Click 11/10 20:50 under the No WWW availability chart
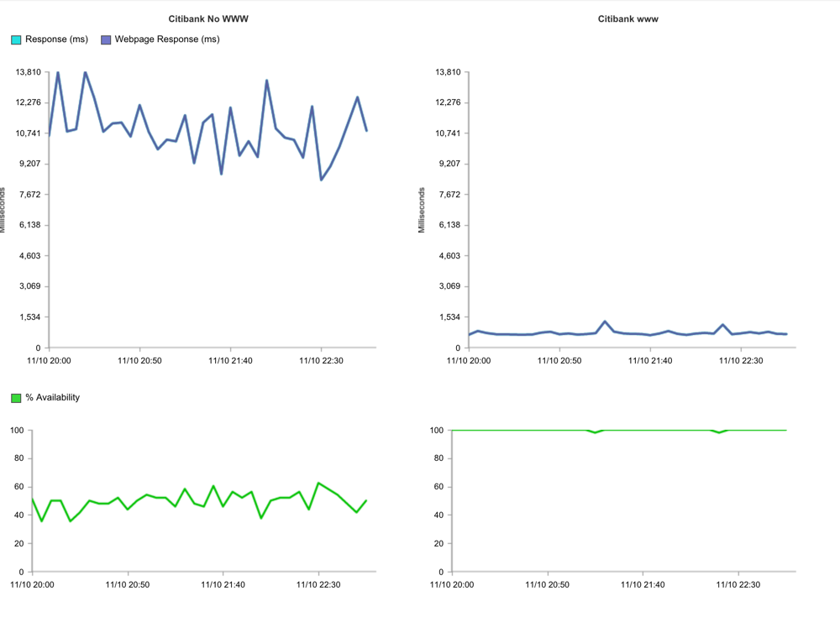The height and width of the screenshot is (633, 840). pyautogui.click(x=128, y=585)
